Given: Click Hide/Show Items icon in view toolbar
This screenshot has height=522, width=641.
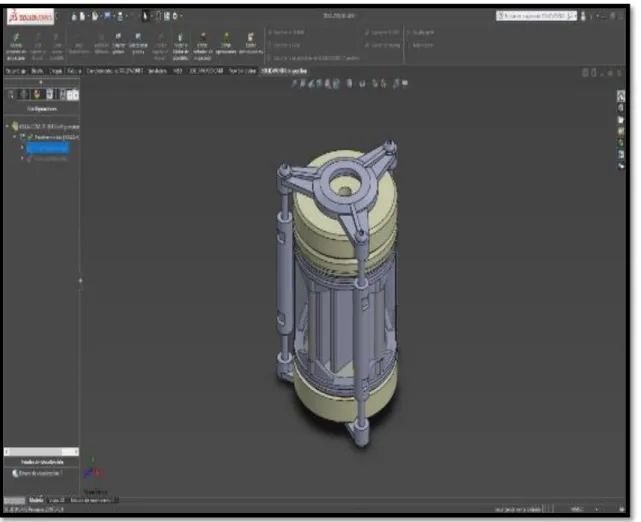Looking at the screenshot, I should [362, 84].
